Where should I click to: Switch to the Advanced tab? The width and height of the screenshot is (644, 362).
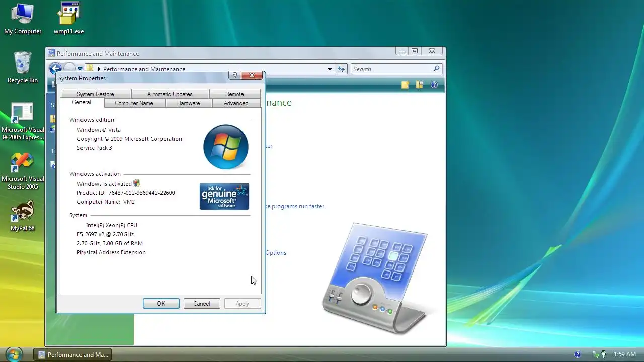pos(236,103)
